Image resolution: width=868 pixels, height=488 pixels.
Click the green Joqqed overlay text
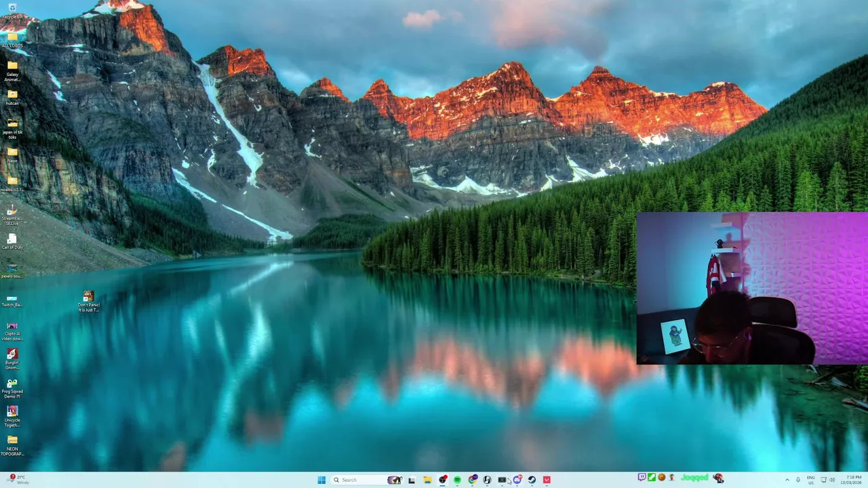point(694,478)
